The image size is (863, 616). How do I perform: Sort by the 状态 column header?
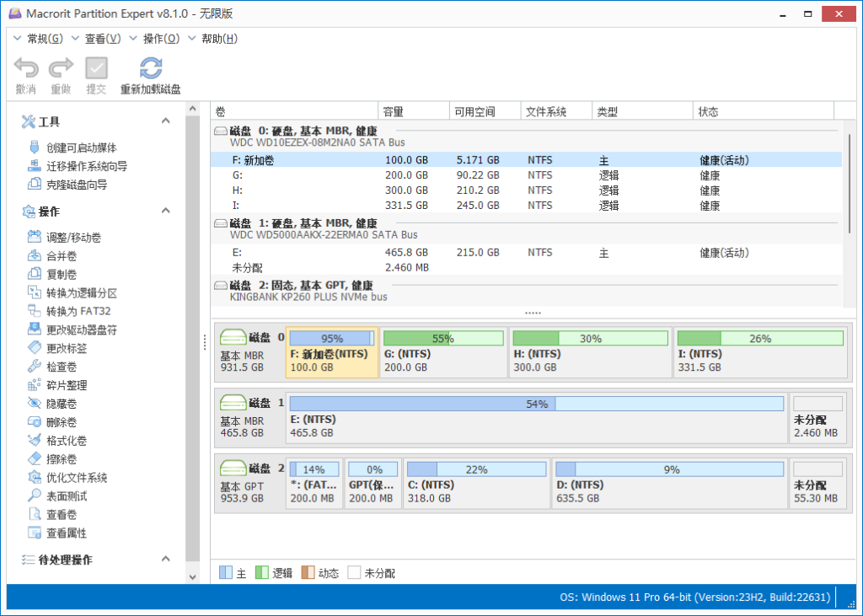pos(764,111)
